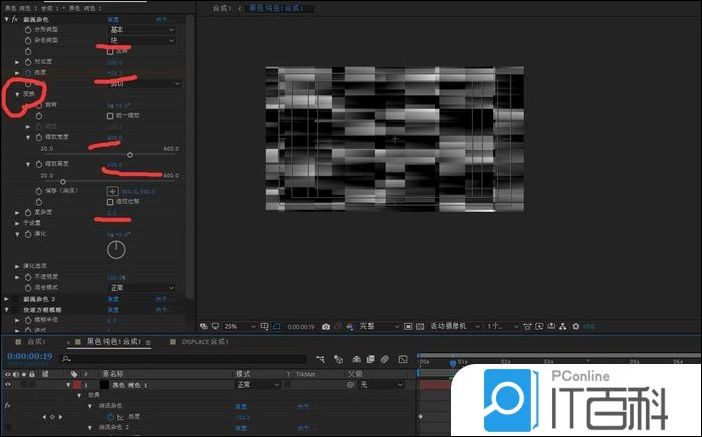Click the stopwatch icon next to 缩放高度
The width and height of the screenshot is (702, 437).
click(38, 163)
